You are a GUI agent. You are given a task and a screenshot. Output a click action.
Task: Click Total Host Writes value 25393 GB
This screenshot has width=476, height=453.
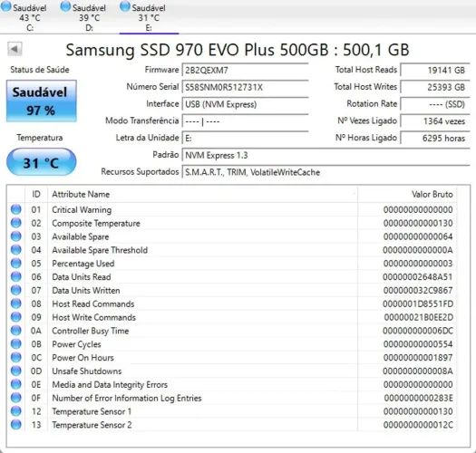(435, 87)
